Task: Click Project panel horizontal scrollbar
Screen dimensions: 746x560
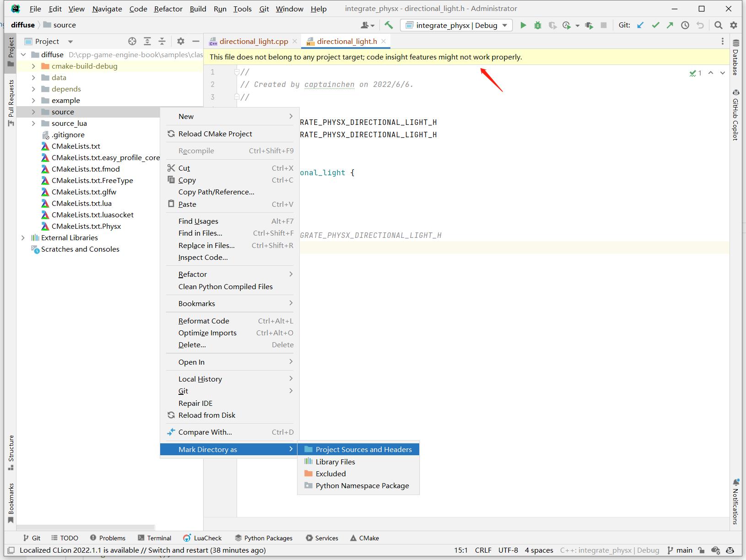Action: pyautogui.click(x=85, y=528)
